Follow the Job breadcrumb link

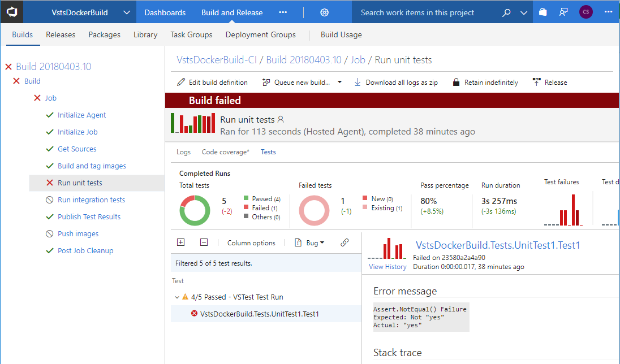coord(358,60)
